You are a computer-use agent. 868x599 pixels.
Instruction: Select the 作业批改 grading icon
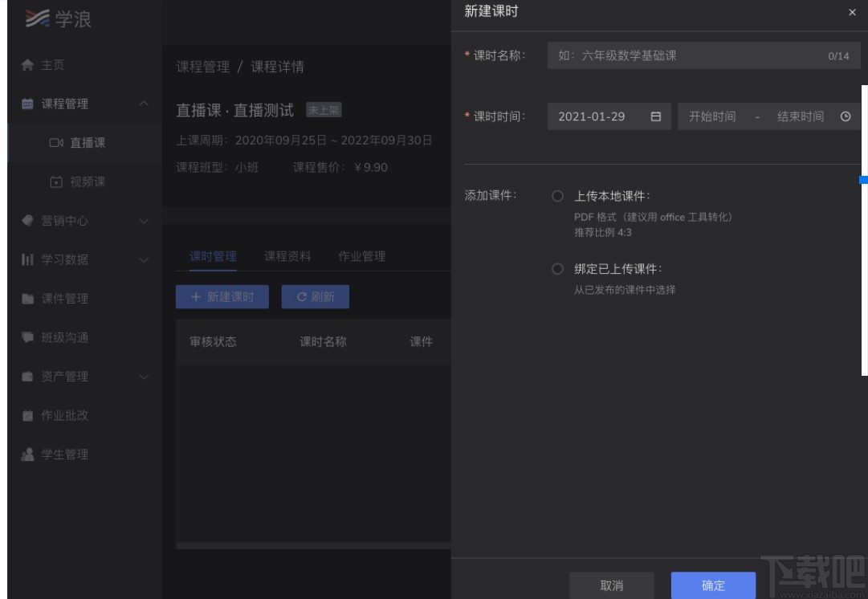(25, 414)
